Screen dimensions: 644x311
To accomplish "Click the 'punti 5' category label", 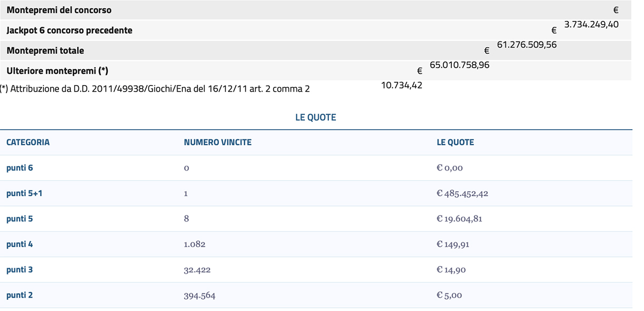I will click(19, 219).
